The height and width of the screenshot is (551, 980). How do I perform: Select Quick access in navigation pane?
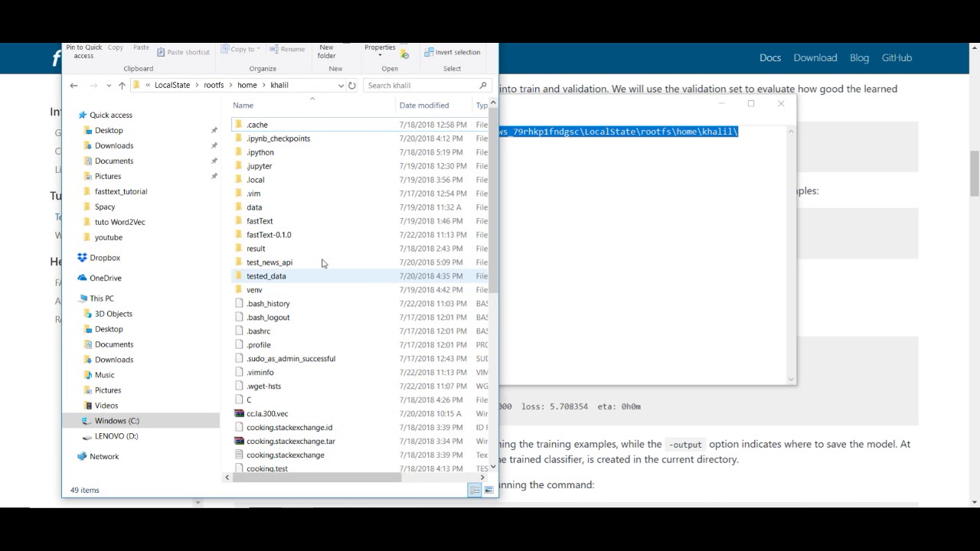tap(111, 116)
